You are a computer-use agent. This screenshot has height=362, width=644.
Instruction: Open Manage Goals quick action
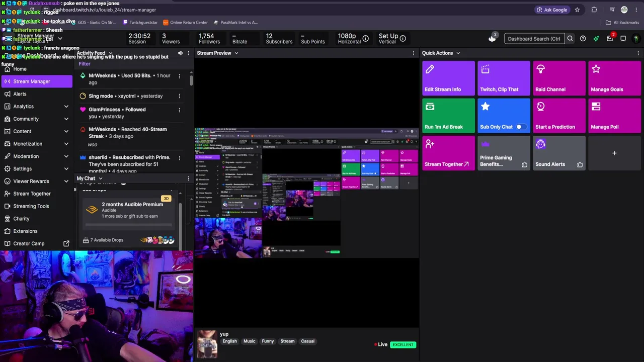[x=614, y=78]
